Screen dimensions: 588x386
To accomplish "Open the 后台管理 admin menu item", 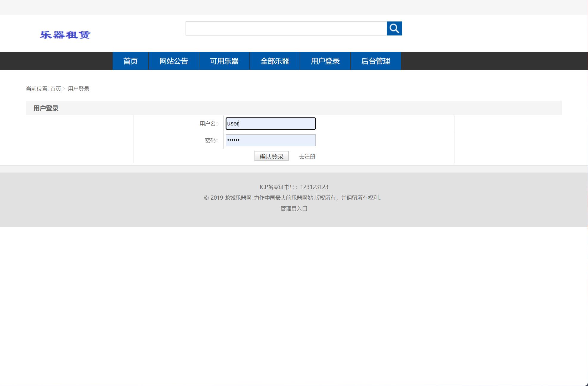I will click(x=376, y=61).
